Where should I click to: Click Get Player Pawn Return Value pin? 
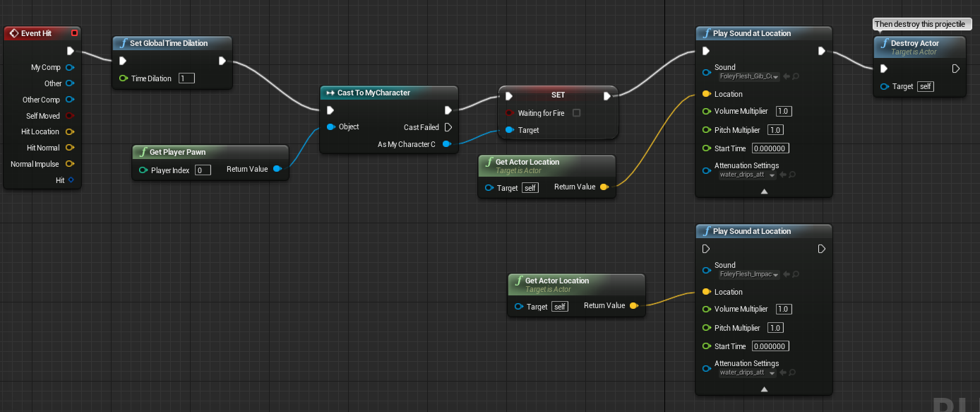point(277,169)
